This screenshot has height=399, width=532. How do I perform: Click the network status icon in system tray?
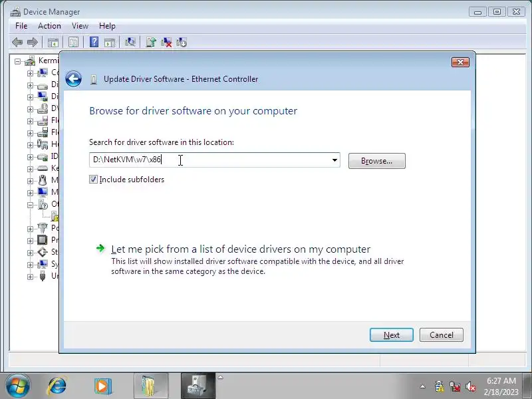coord(455,386)
